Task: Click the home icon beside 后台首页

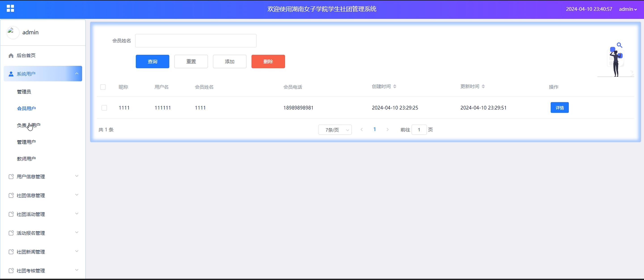Action: click(11, 56)
